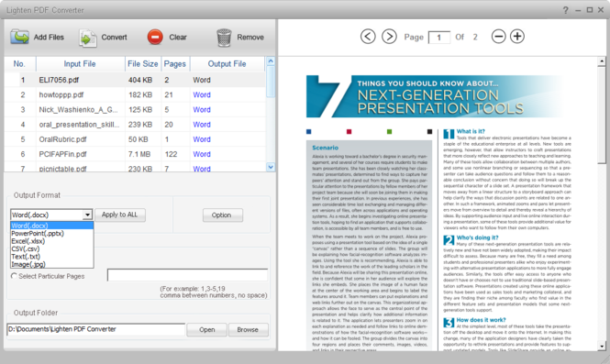The width and height of the screenshot is (610, 364).
Task: Choose CSV(.csv) output format
Action: [x=51, y=248]
